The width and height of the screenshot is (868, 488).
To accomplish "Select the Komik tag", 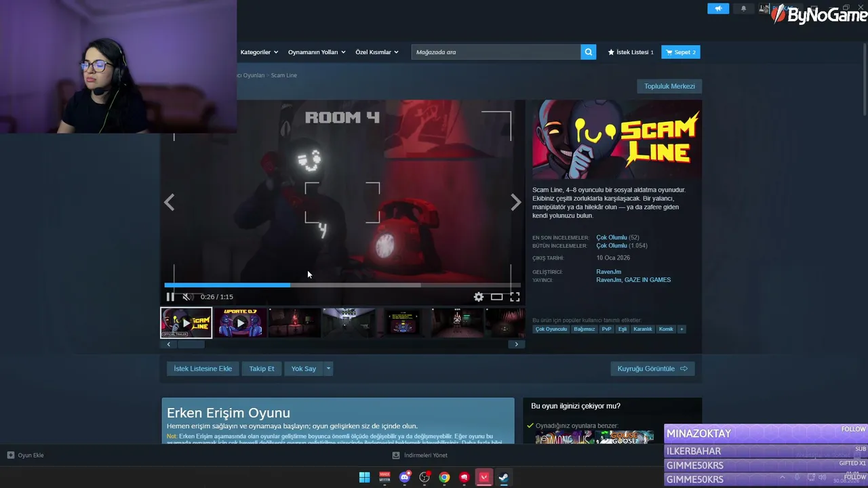I will coord(666,329).
